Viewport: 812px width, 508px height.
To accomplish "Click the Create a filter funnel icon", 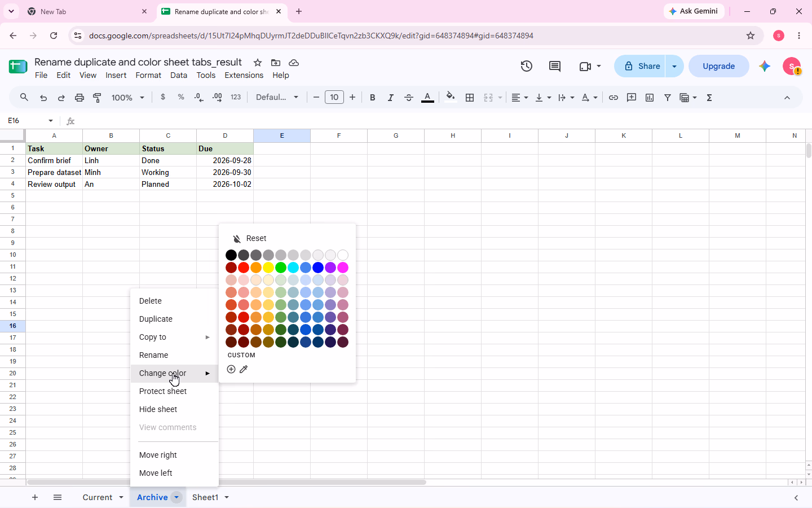I will click(x=668, y=98).
